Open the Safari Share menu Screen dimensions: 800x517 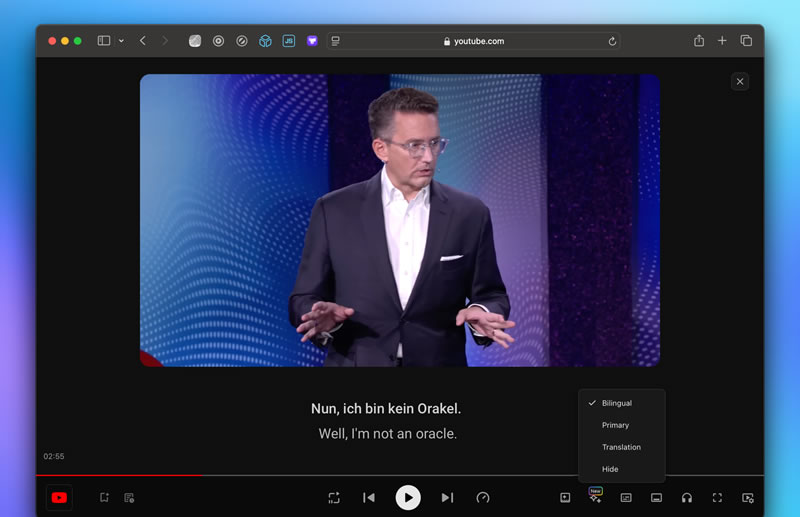699,40
